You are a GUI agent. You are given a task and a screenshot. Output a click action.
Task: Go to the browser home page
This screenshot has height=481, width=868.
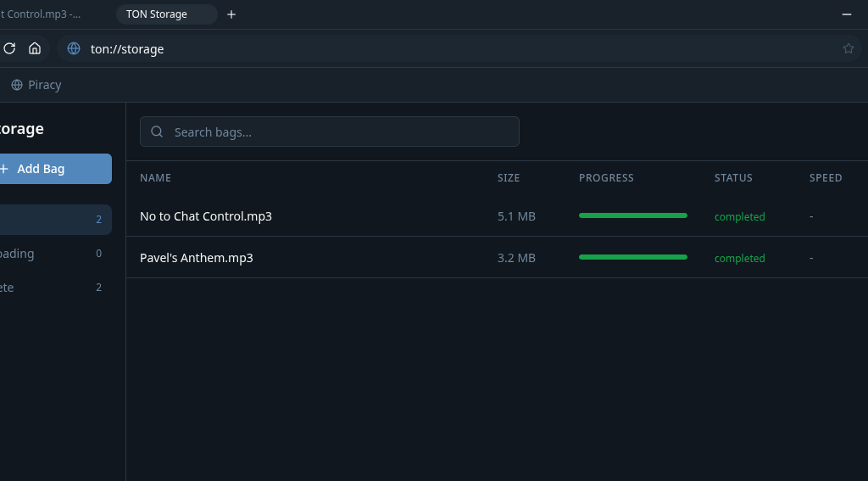click(35, 48)
